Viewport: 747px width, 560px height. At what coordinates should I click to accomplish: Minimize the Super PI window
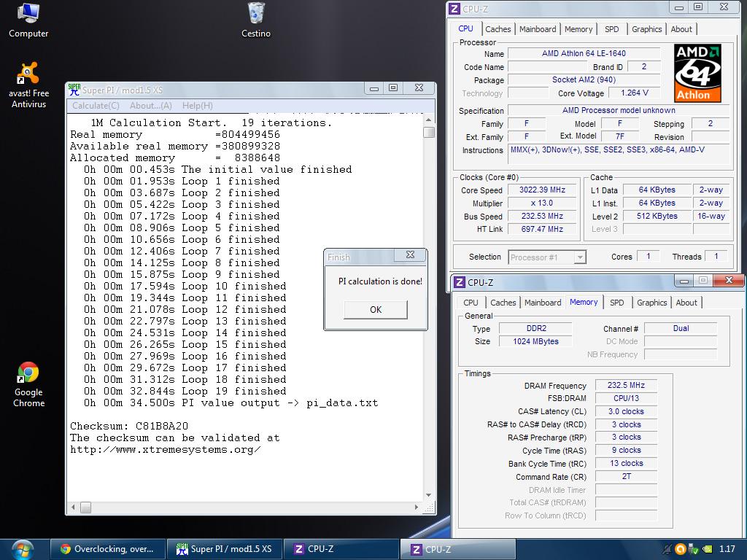[x=374, y=87]
